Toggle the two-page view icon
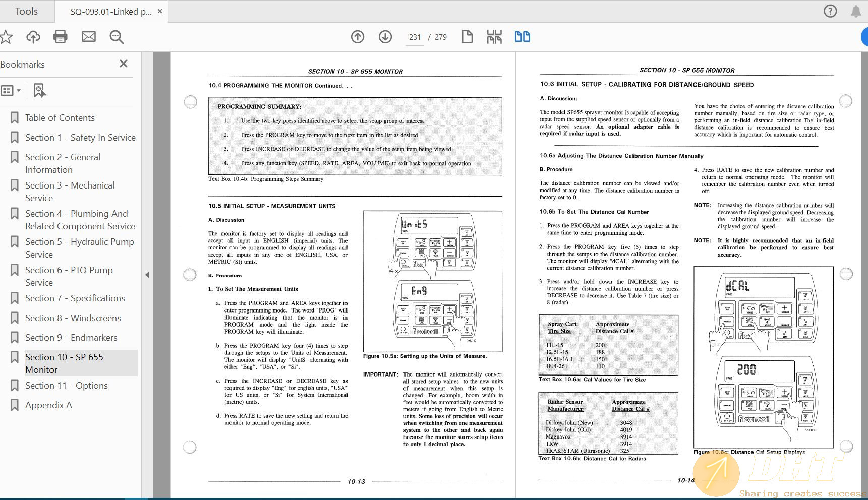The height and width of the screenshot is (500, 868). 522,37
